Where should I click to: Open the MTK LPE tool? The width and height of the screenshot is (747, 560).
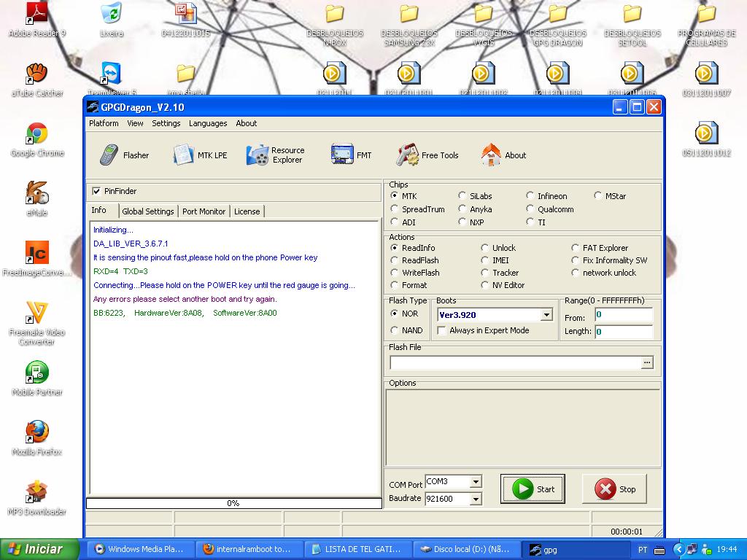[200, 155]
